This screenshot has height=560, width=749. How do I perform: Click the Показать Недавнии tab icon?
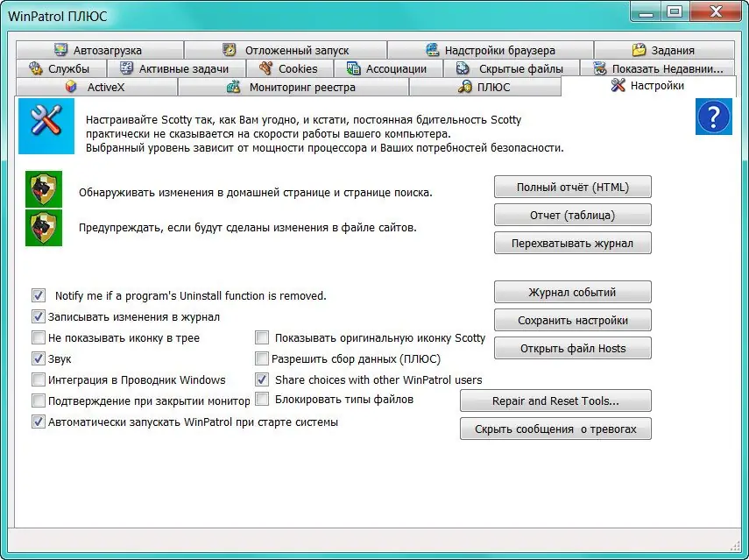pos(599,68)
